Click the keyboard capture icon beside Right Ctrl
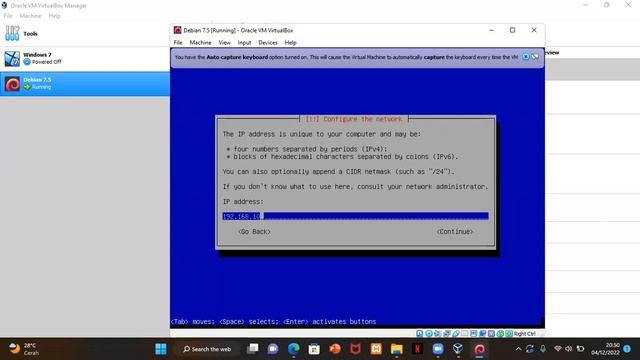Viewport: 640px width, 360px height. [x=509, y=333]
